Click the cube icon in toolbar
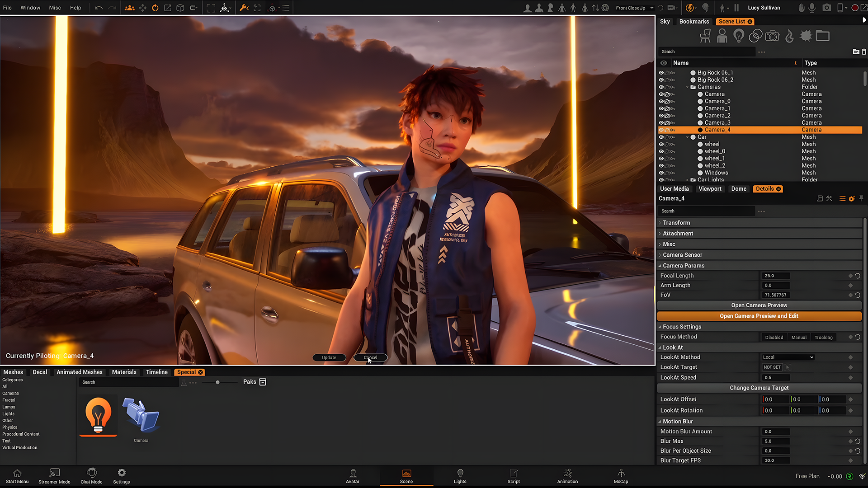 coord(180,8)
